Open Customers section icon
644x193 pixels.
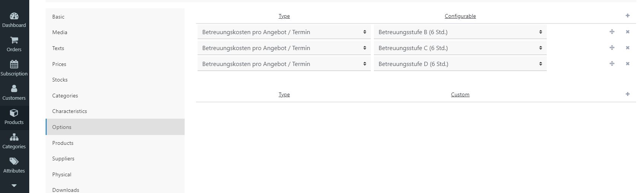click(x=14, y=88)
